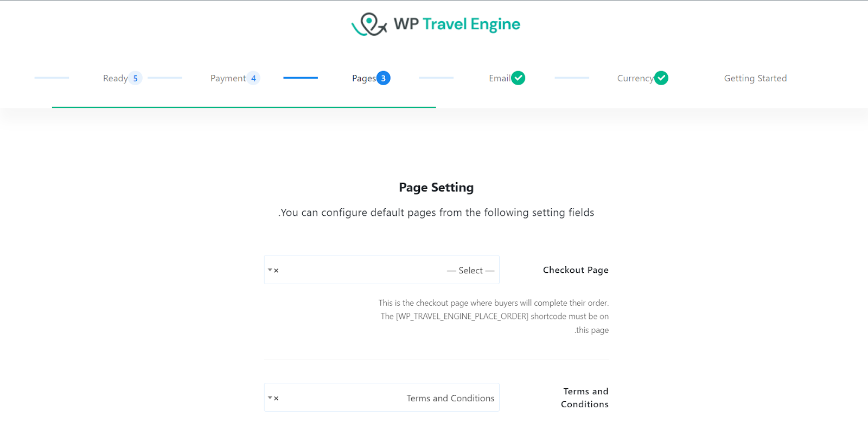The image size is (868, 423).
Task: Jump to the Email step
Action: tap(499, 78)
